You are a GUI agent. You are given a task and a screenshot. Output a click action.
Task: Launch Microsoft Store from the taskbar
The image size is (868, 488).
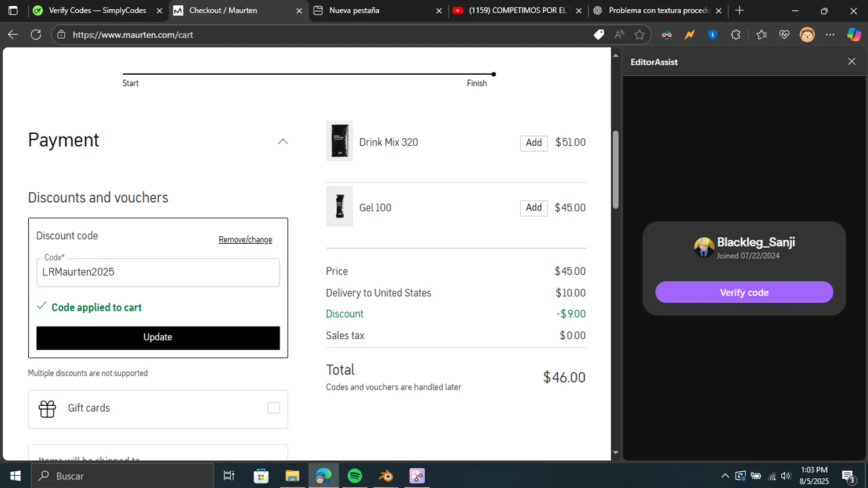click(261, 476)
